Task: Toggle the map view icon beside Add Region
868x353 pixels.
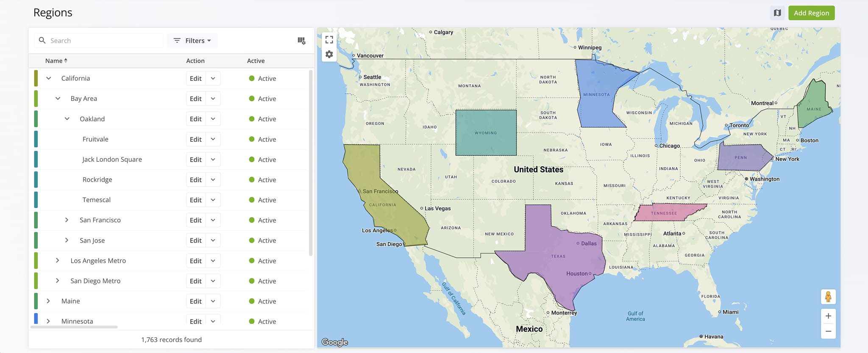Action: coord(777,13)
